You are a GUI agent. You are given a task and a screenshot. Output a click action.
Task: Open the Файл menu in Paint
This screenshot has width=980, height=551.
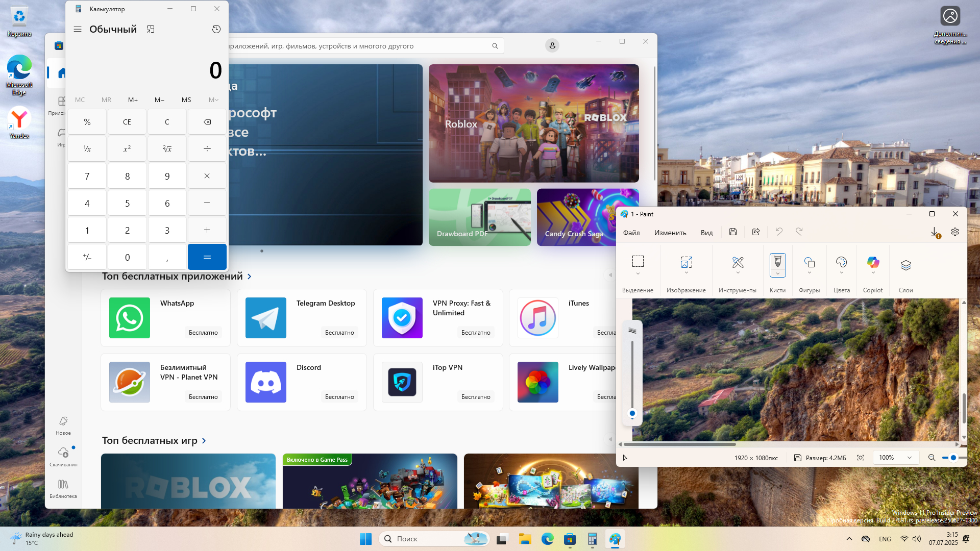point(631,233)
